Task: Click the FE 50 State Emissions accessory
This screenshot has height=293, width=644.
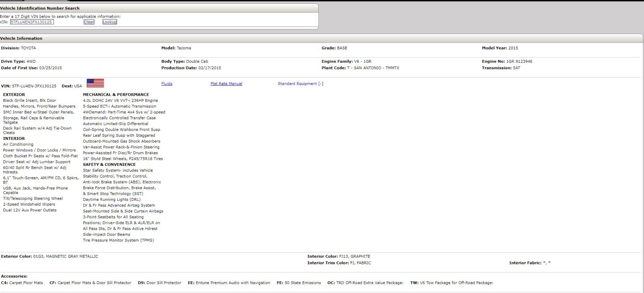Action: point(299,283)
